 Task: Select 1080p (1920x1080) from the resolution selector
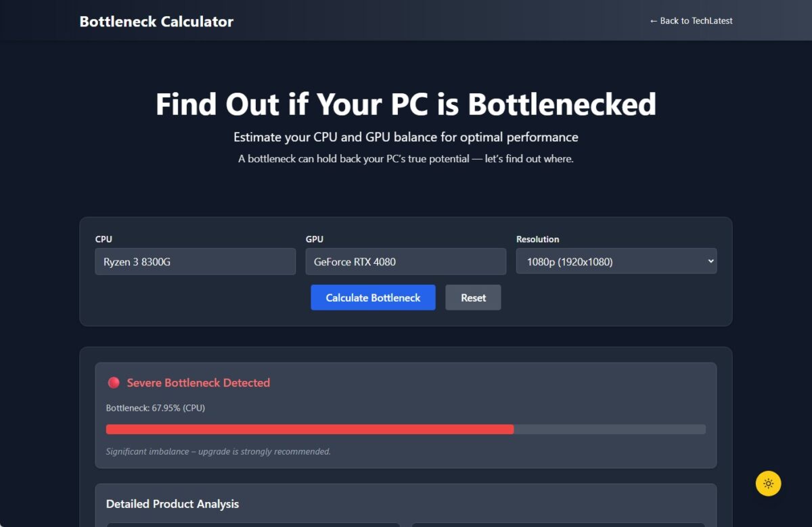click(616, 261)
